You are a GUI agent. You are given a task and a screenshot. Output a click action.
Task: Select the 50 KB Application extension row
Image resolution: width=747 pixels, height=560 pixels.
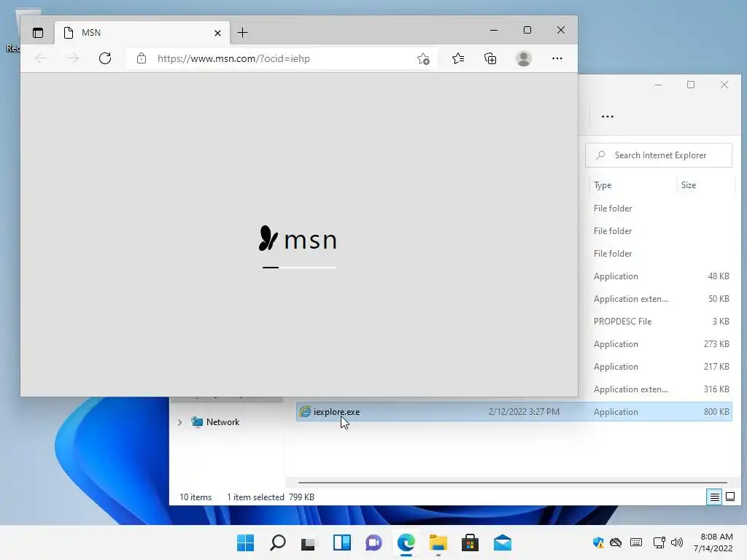coord(660,298)
